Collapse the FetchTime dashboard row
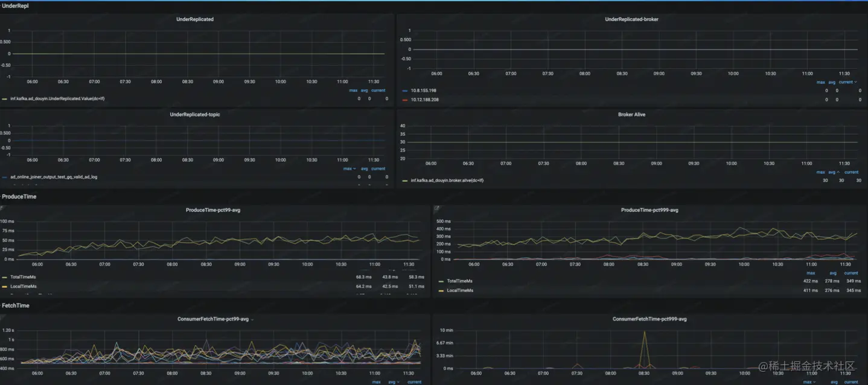Viewport: 868px width, 385px height. click(x=16, y=305)
